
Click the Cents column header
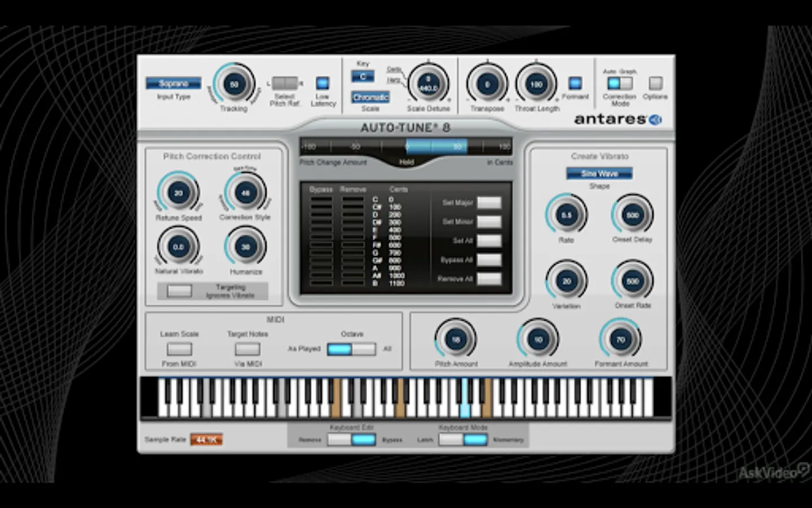(x=399, y=190)
